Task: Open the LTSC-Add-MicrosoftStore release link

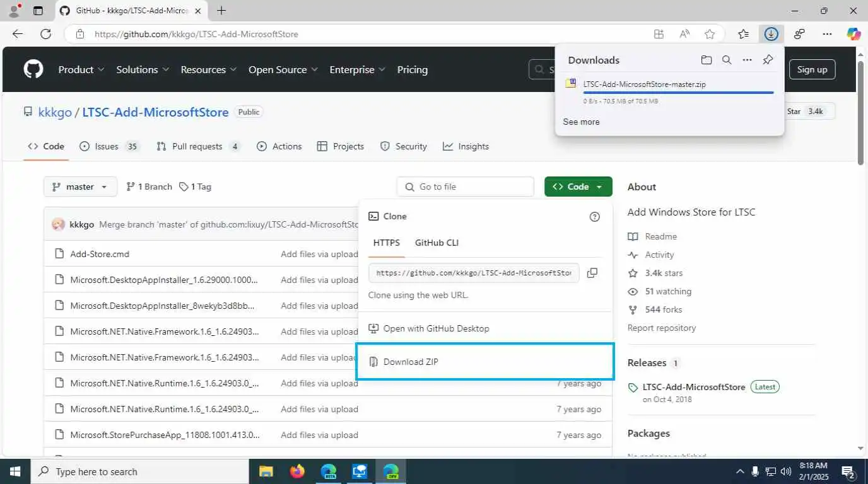Action: tap(694, 387)
